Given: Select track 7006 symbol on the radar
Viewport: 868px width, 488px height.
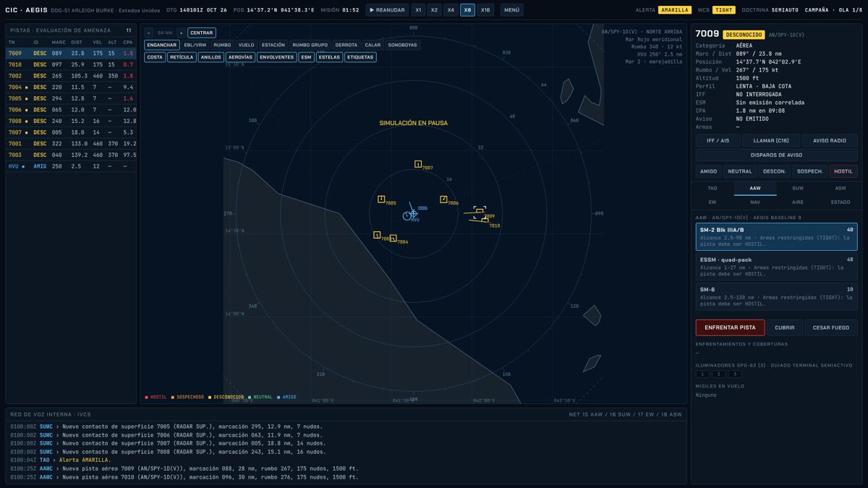Looking at the screenshot, I should pyautogui.click(x=443, y=200).
